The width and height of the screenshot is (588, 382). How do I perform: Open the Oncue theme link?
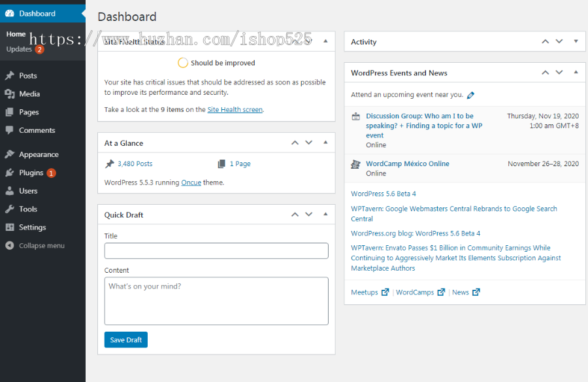click(191, 182)
